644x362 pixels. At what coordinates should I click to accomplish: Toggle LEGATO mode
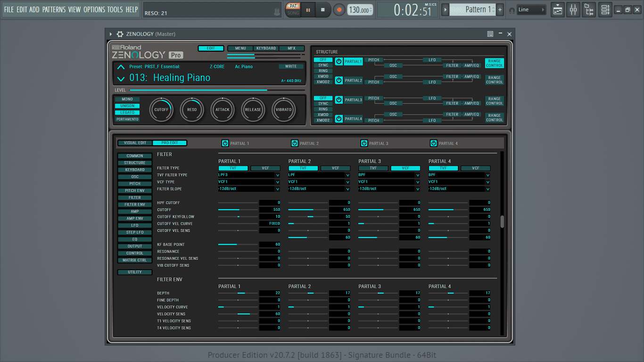[127, 113]
